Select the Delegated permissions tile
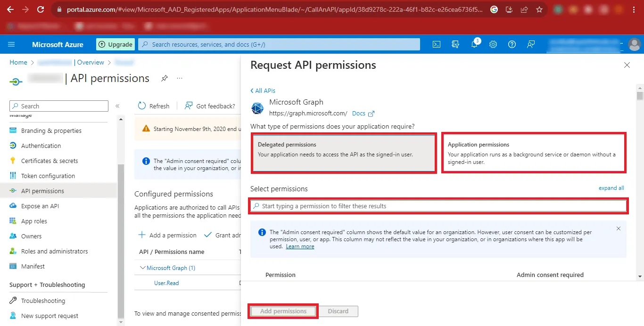Screen dimensions: 644x326 click(x=343, y=153)
